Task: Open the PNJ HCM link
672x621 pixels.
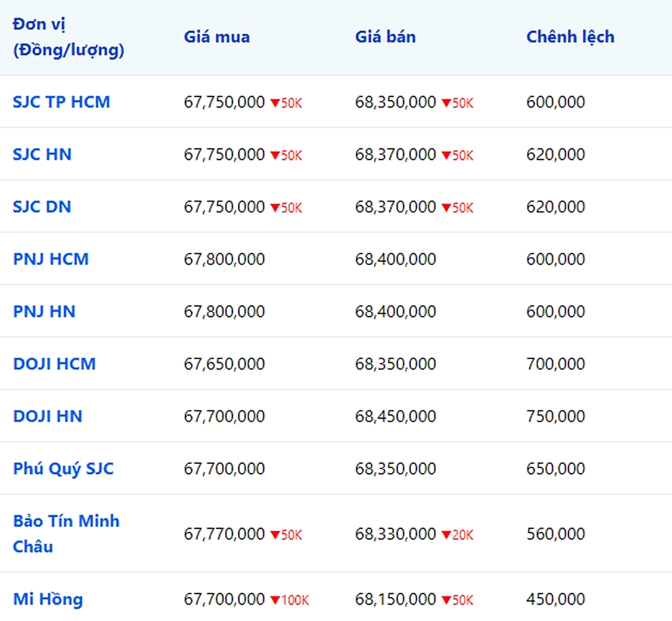Action: pos(51,259)
